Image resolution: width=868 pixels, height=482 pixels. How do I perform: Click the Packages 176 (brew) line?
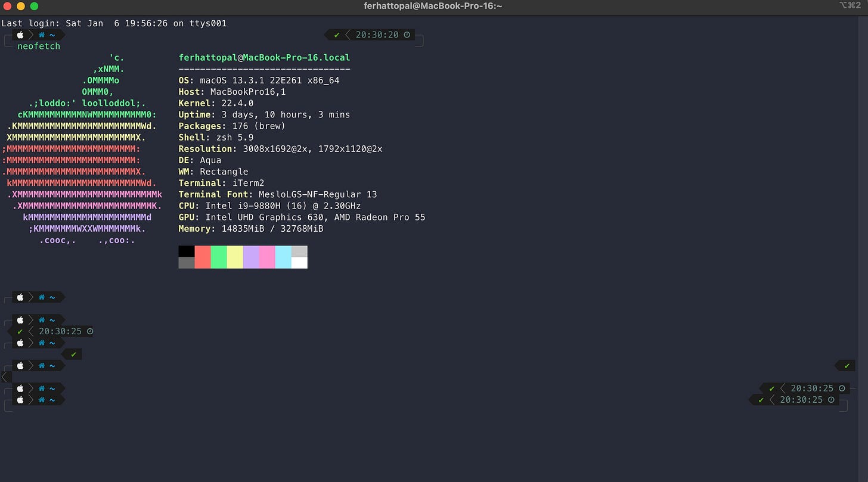(232, 126)
